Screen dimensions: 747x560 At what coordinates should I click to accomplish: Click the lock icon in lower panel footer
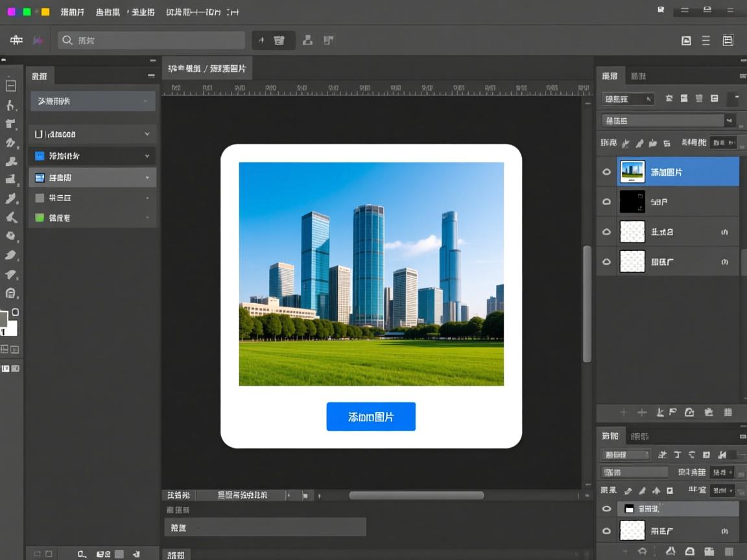click(690, 552)
